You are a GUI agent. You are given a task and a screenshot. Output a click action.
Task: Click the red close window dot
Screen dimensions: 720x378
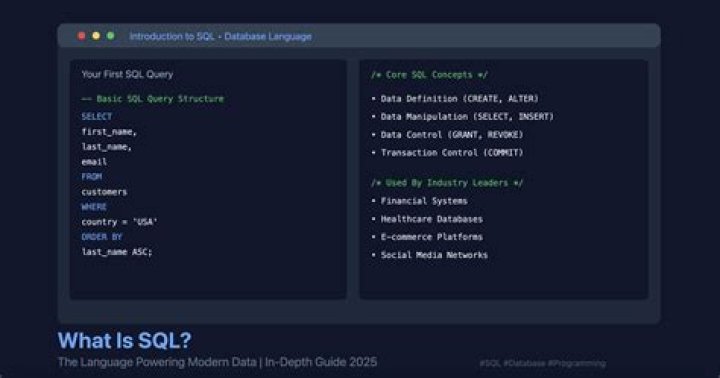81,36
